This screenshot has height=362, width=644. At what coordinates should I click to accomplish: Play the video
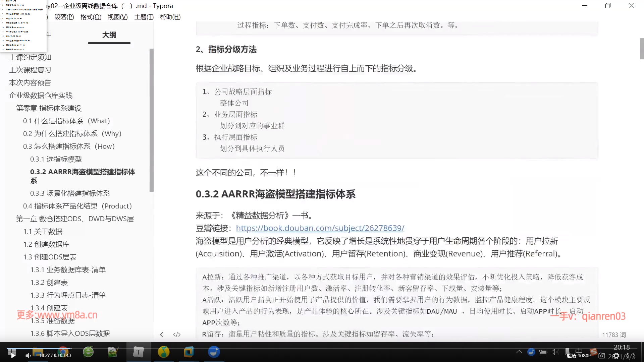pyautogui.click(x=13, y=355)
